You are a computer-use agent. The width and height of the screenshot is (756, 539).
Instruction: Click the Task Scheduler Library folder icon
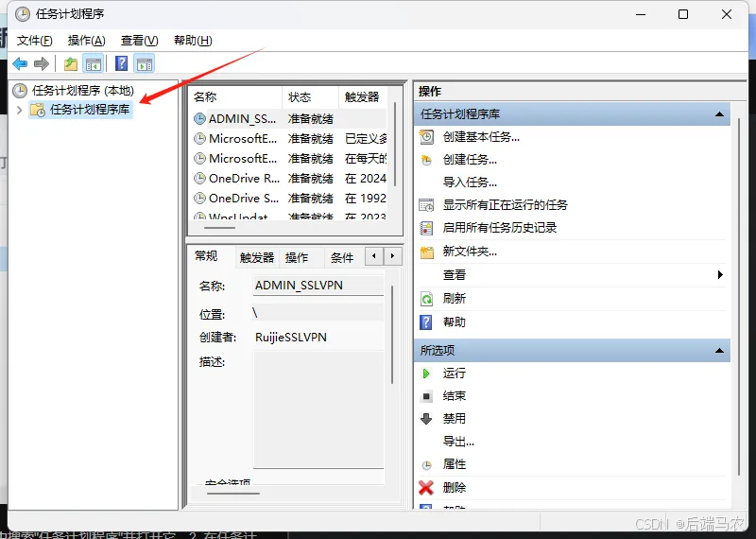(38, 110)
